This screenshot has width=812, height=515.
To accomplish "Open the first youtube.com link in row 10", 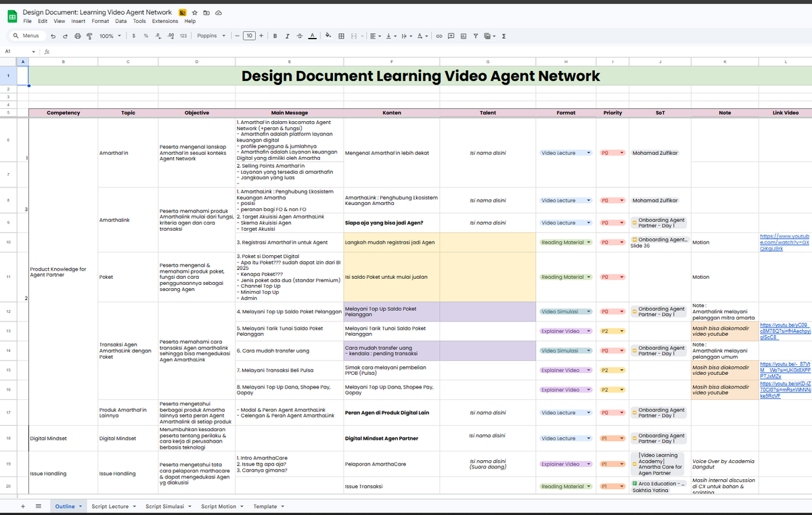I will (785, 242).
